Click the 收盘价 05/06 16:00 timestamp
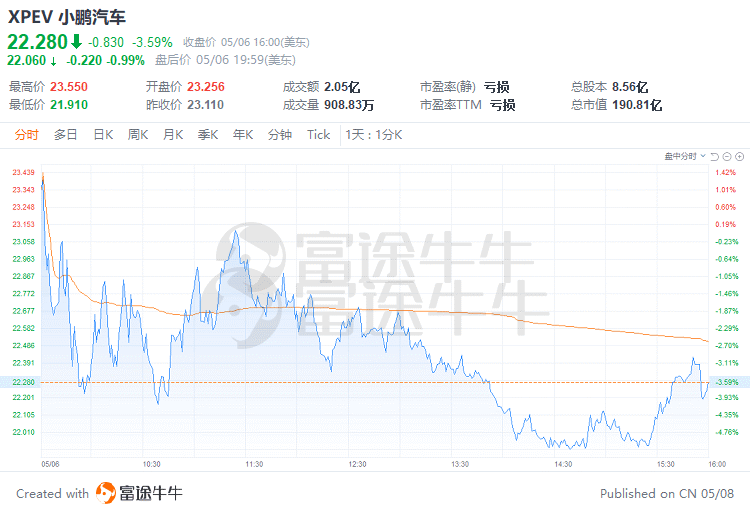This screenshot has width=750, height=514. coord(246,42)
